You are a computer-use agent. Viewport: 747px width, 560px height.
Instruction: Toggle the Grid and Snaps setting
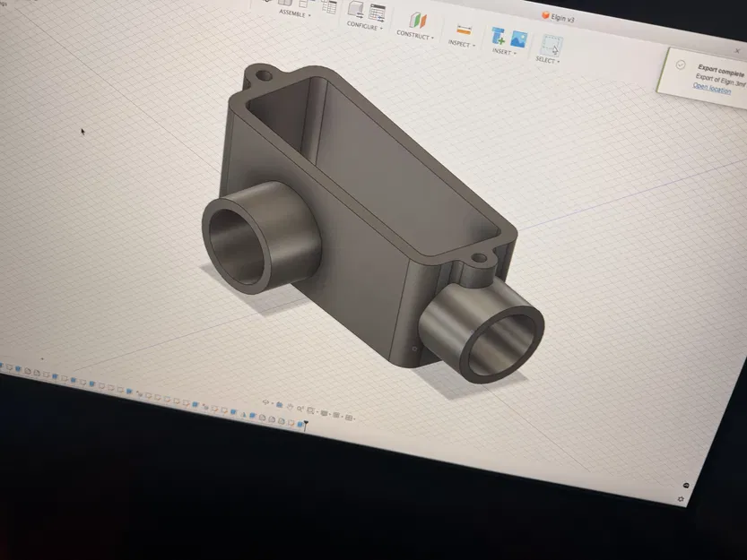[x=336, y=415]
